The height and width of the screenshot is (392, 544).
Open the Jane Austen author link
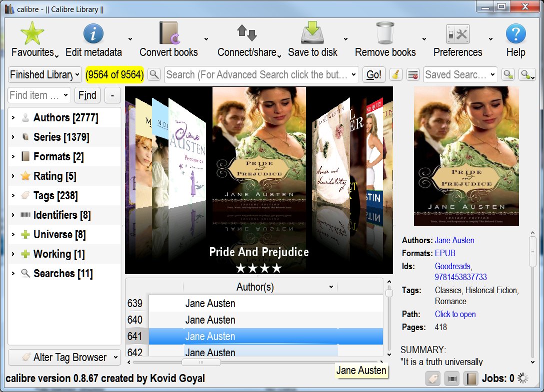coord(454,240)
